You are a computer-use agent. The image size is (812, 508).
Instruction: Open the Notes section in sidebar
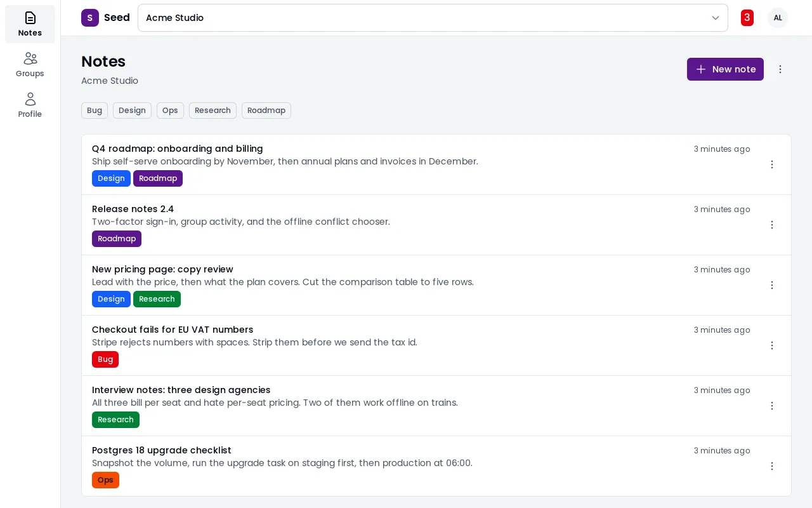pyautogui.click(x=30, y=24)
